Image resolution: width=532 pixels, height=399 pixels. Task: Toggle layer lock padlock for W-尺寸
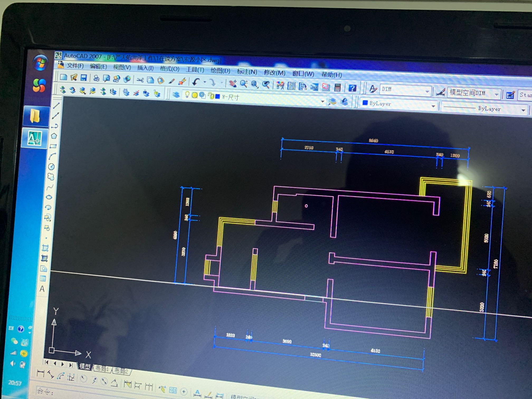click(211, 96)
